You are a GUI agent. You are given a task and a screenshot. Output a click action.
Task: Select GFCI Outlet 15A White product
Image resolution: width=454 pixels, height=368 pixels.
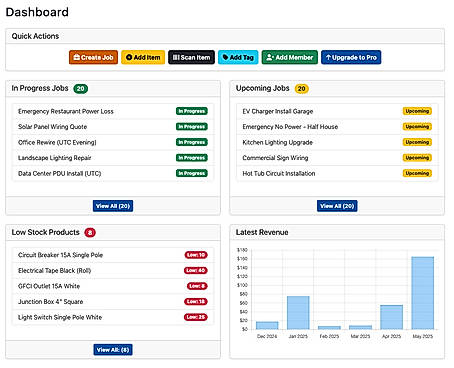[113, 286]
